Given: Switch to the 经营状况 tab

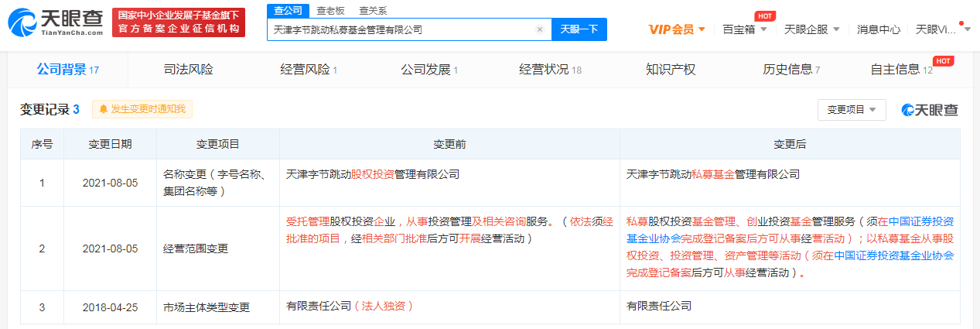Looking at the screenshot, I should (550, 70).
